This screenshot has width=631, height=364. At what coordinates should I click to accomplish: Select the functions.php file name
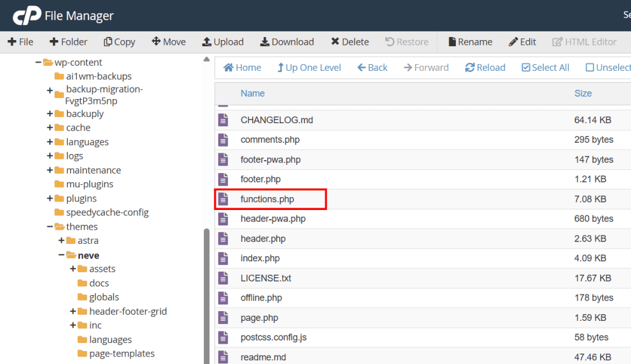pyautogui.click(x=267, y=199)
